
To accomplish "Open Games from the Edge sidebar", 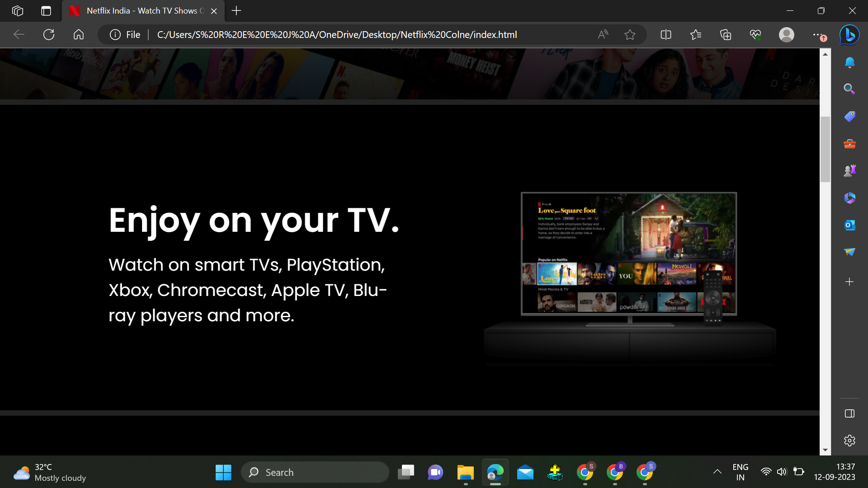I will click(849, 170).
